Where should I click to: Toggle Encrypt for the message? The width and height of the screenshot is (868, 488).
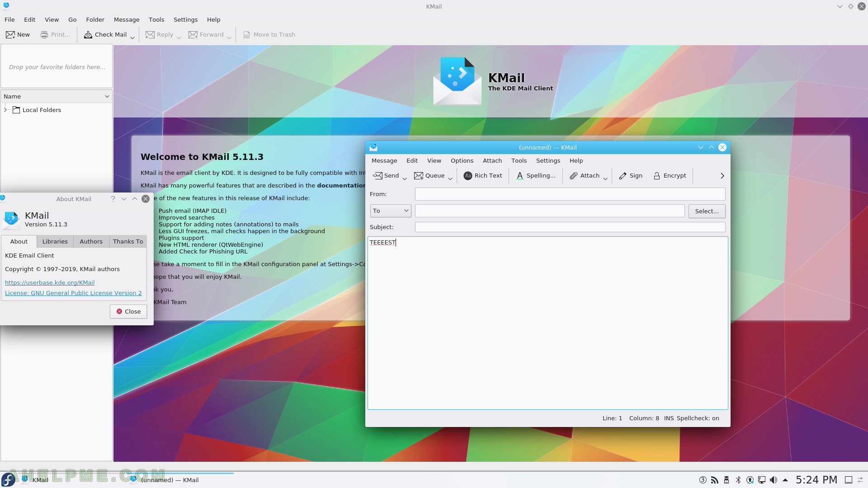tap(670, 176)
